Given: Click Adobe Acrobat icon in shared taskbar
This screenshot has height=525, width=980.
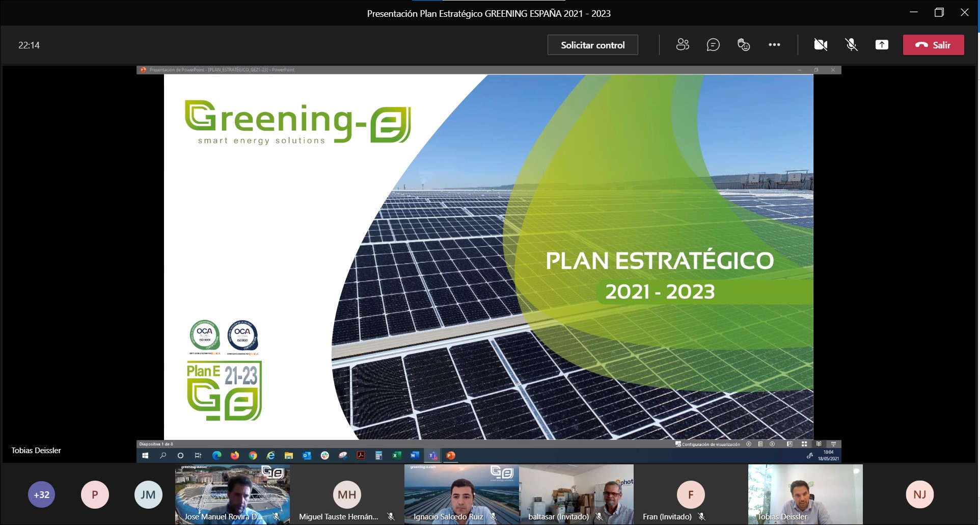Looking at the screenshot, I should coord(361,456).
